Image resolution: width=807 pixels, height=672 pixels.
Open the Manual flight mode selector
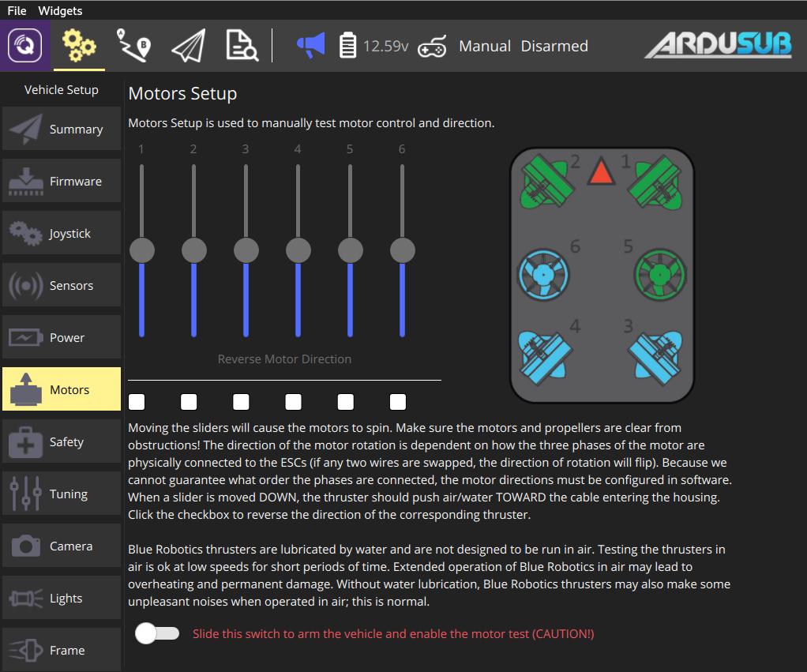(x=485, y=46)
